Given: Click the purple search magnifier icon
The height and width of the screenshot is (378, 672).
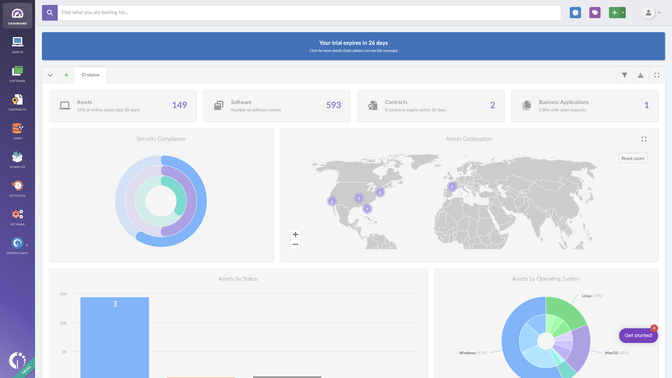Looking at the screenshot, I should point(50,12).
